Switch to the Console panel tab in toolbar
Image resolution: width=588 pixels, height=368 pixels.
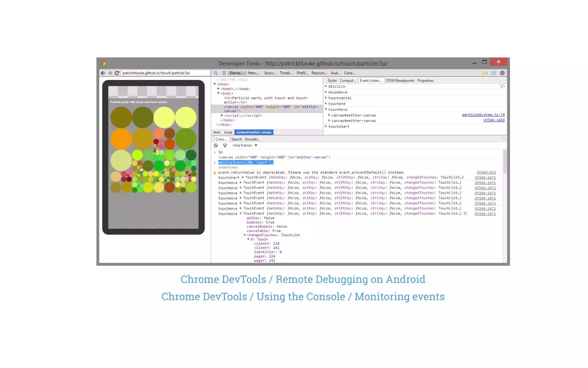click(x=349, y=73)
